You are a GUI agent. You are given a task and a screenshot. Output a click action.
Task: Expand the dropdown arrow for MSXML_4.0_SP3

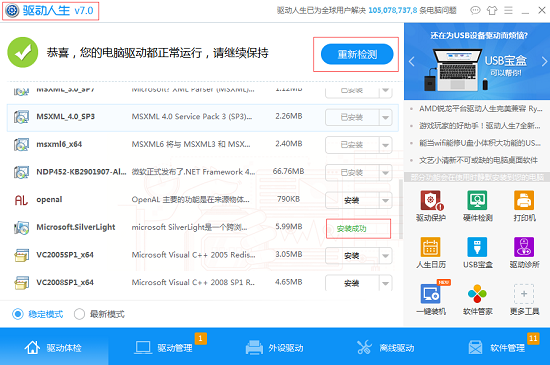coord(385,117)
